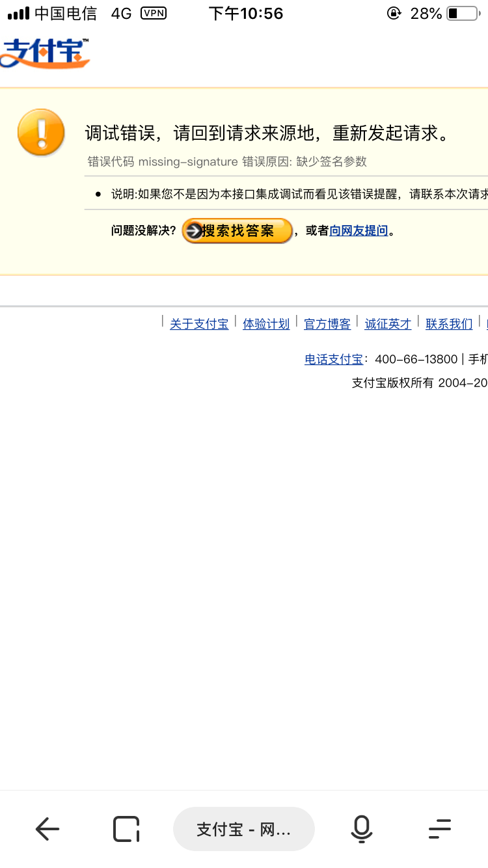Tap the battery icon in status bar
The height and width of the screenshot is (868, 488).
(x=462, y=13)
